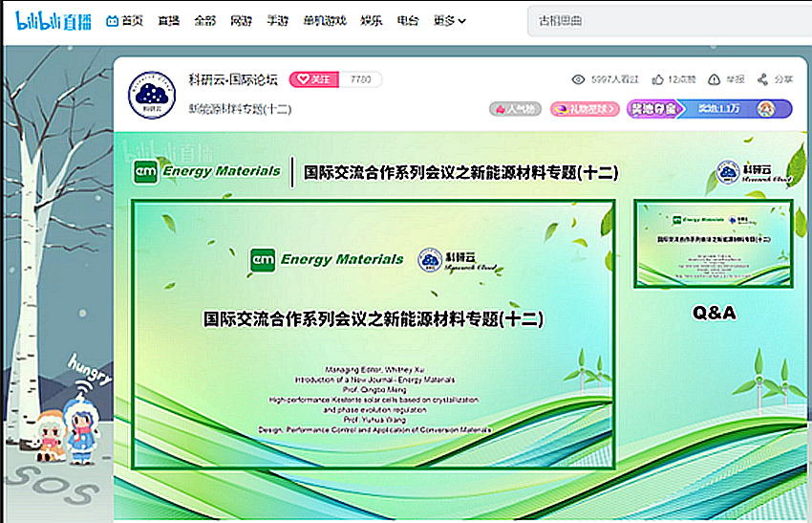Select the 单机游戏 category
The height and width of the screenshot is (523, 812).
[325, 21]
